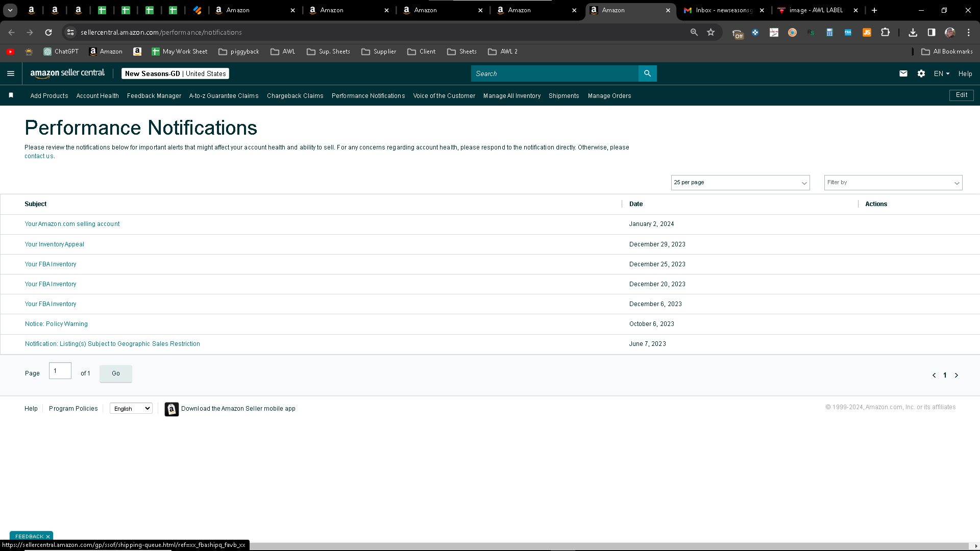Screen dimensions: 980x551
Task: Open the Chrome downloads icon
Action: (x=913, y=32)
